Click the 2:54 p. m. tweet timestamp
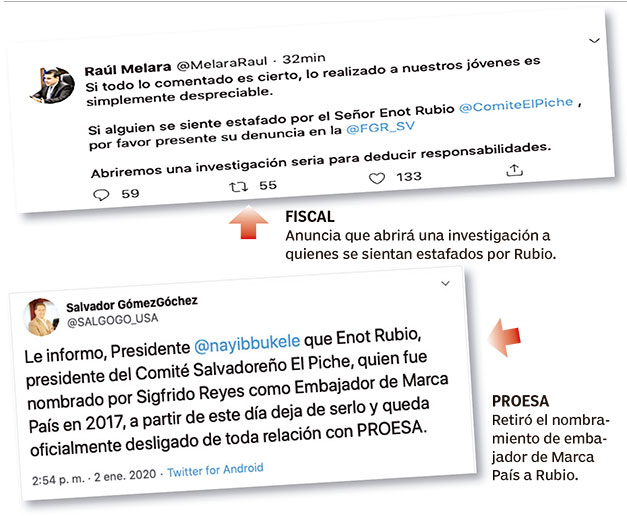 58,478
